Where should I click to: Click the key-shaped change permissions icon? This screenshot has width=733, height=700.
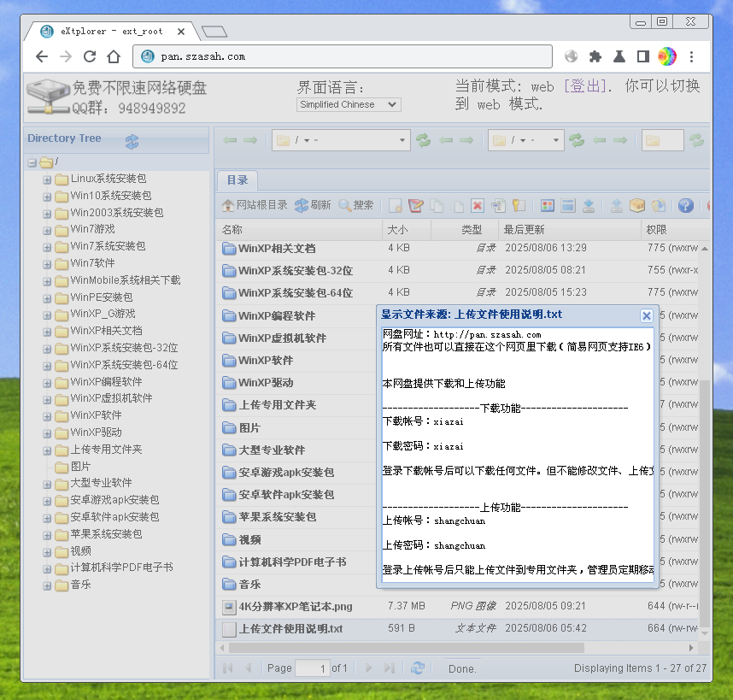(x=519, y=205)
